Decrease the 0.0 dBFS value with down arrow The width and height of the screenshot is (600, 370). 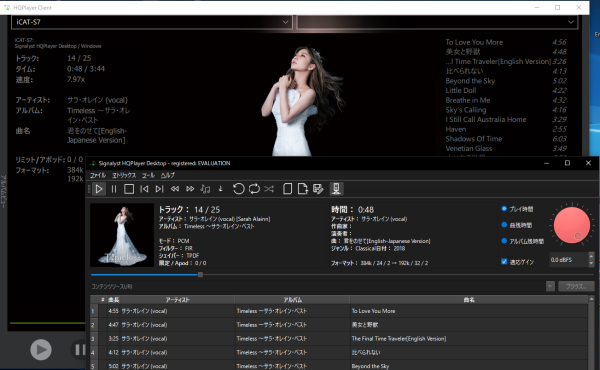(591, 263)
